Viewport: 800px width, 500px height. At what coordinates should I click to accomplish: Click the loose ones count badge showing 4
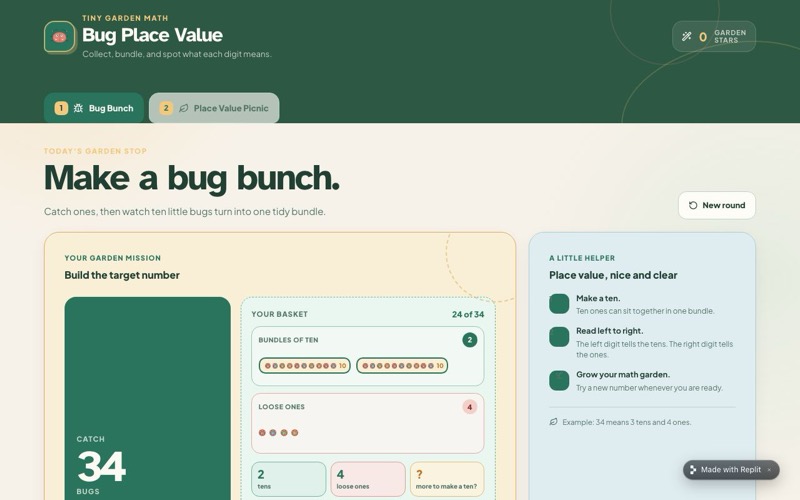click(x=469, y=407)
